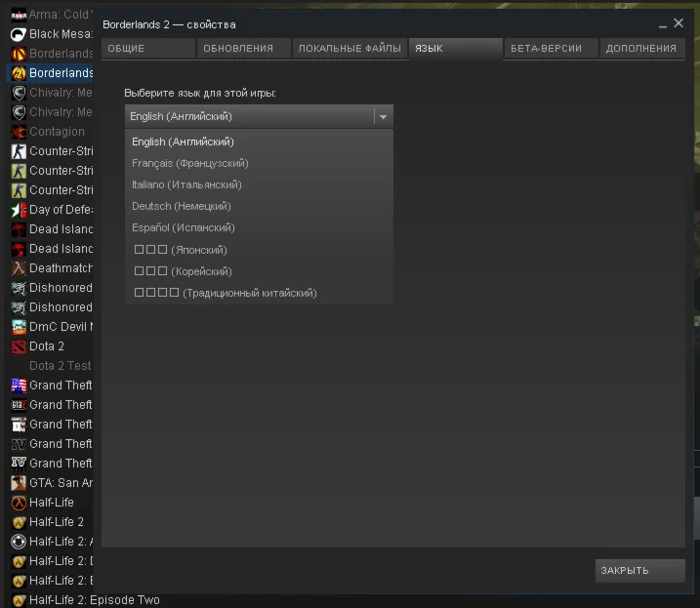
Task: Click the Contagion biohazard icon
Action: click(x=19, y=132)
